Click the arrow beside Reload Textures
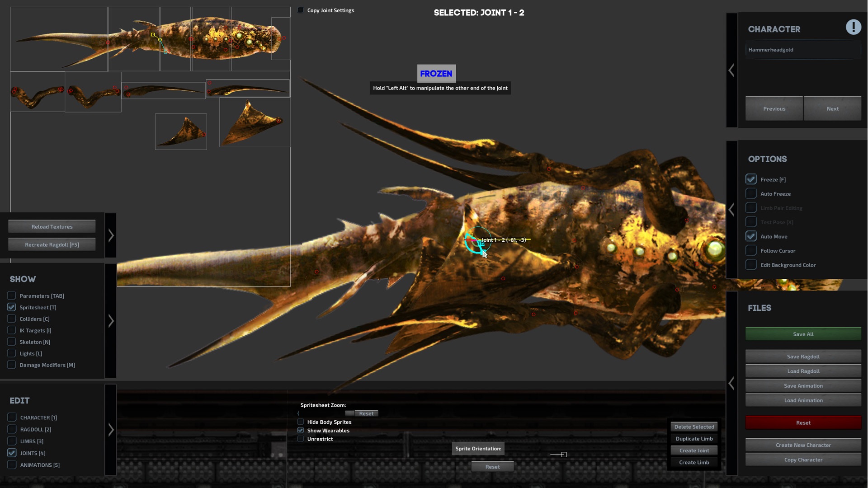This screenshot has height=488, width=868. pyautogui.click(x=111, y=235)
